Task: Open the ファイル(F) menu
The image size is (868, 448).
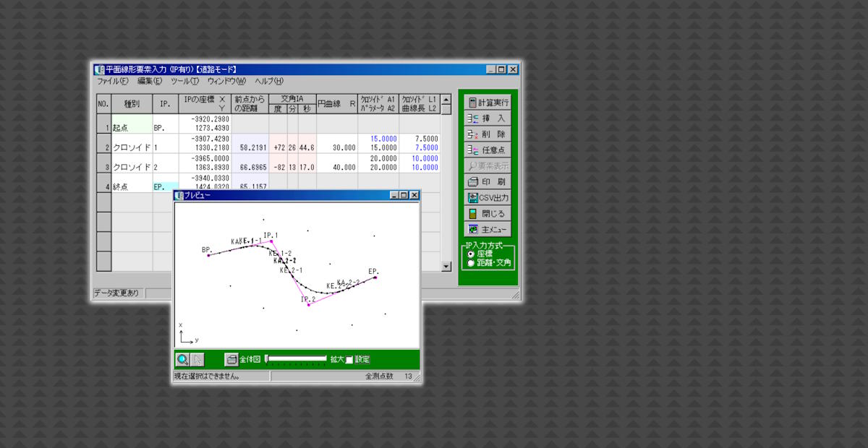Action: (112, 82)
